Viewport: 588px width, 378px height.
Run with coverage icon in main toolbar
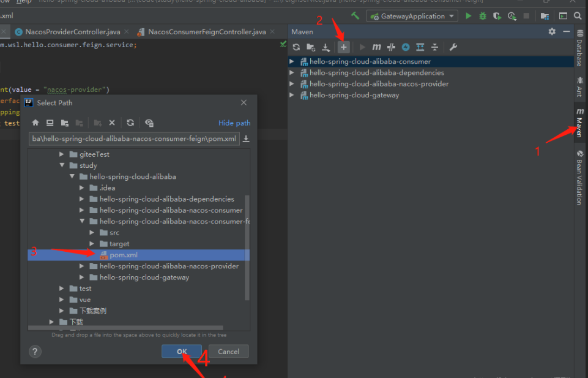497,16
